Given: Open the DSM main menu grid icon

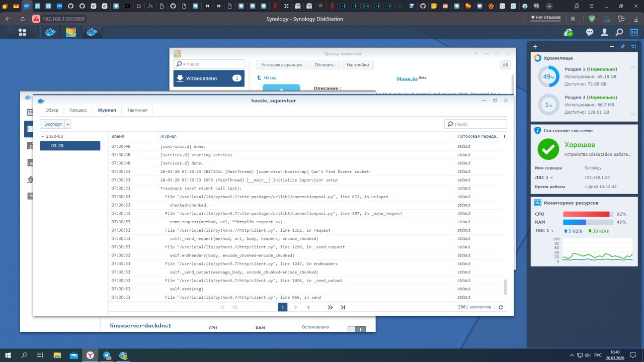Looking at the screenshot, I should point(22,32).
